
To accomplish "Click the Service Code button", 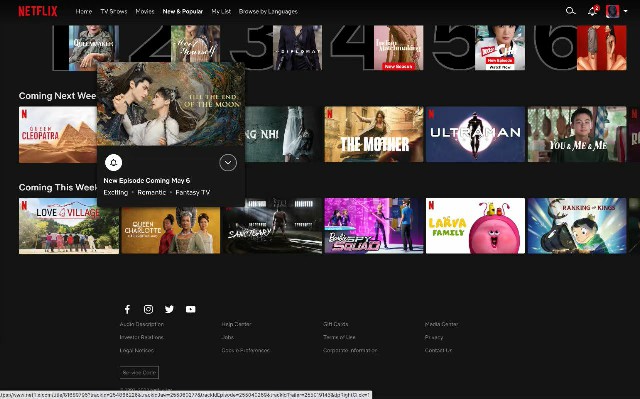I will [139, 372].
